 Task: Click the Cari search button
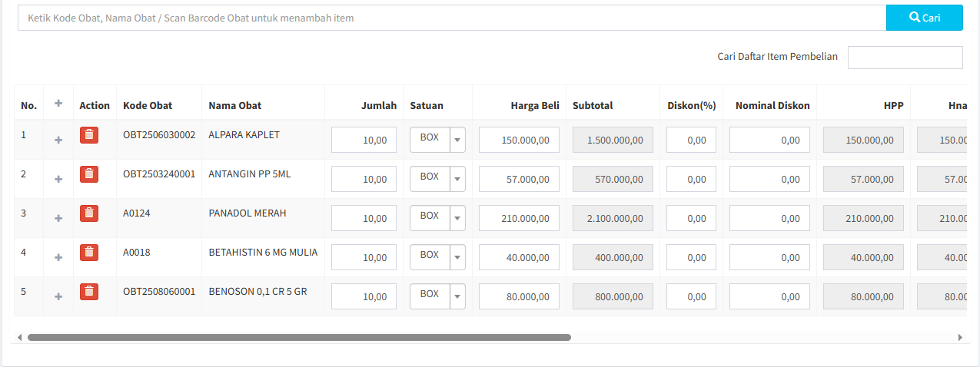[x=925, y=18]
